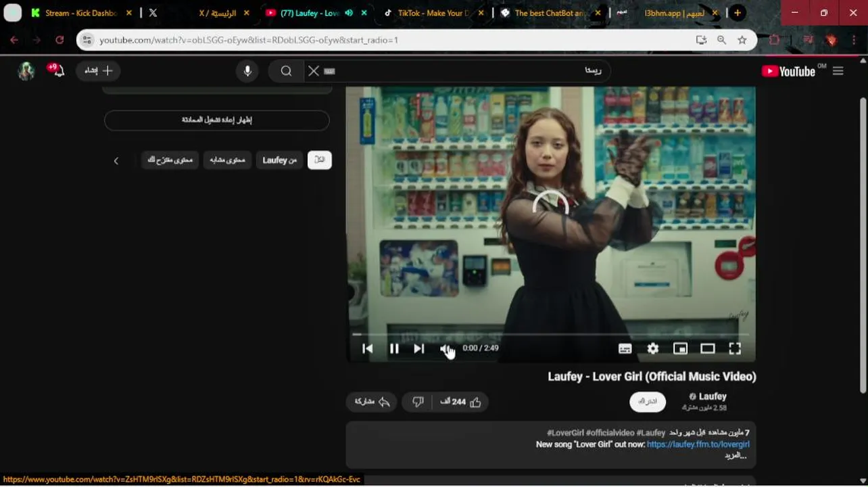This screenshot has height=487, width=868.
Task: Open a new browser tab
Action: (738, 13)
